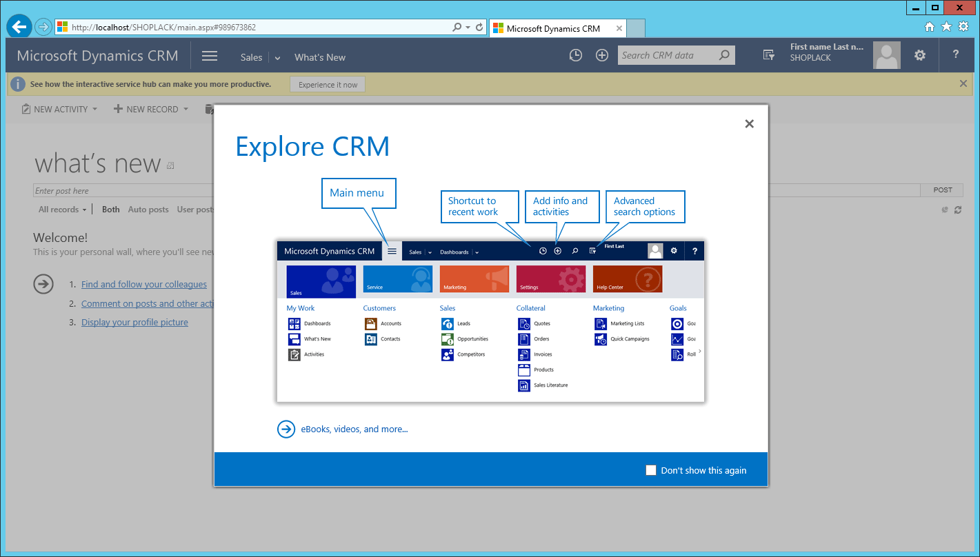This screenshot has height=557, width=980.
Task: Click the circled arrow next to Welcome steps
Action: [x=43, y=284]
